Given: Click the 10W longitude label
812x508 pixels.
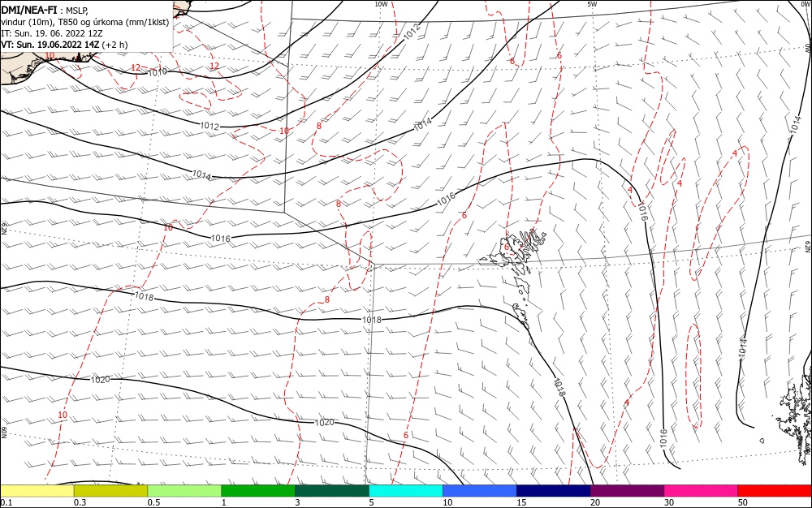Looking at the screenshot, I should [x=381, y=4].
